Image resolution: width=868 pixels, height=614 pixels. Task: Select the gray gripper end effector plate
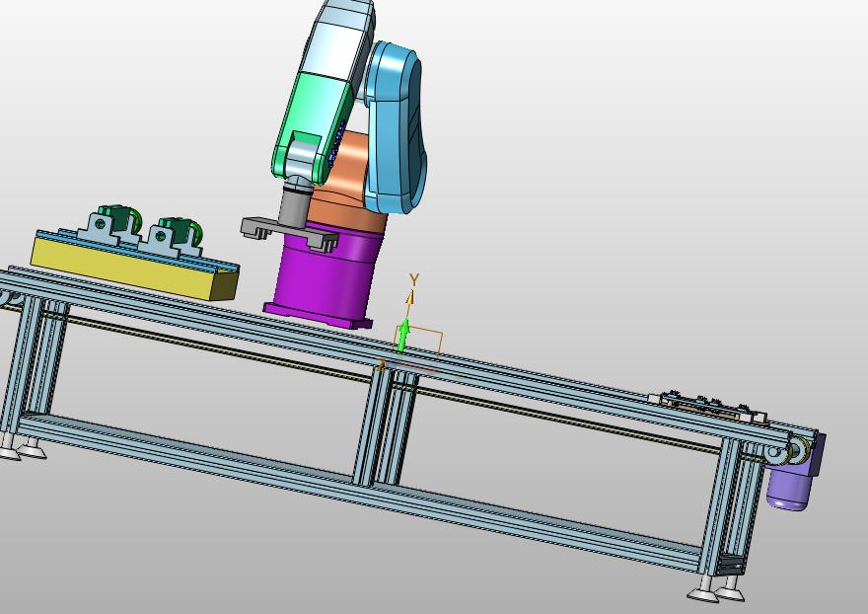click(289, 233)
